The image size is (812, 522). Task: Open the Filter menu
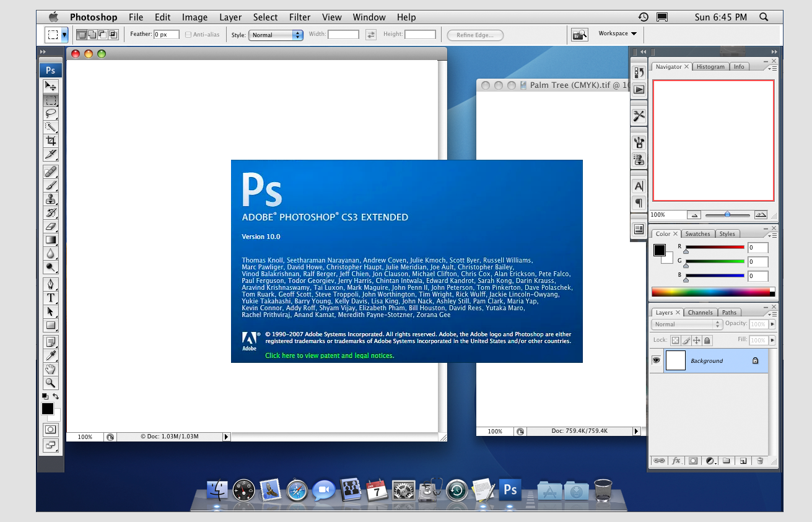300,17
